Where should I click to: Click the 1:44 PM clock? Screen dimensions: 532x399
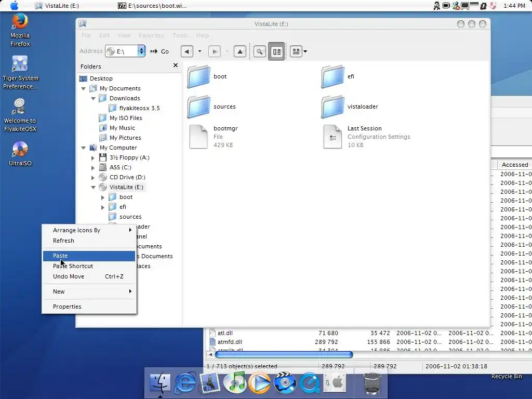[x=514, y=6]
